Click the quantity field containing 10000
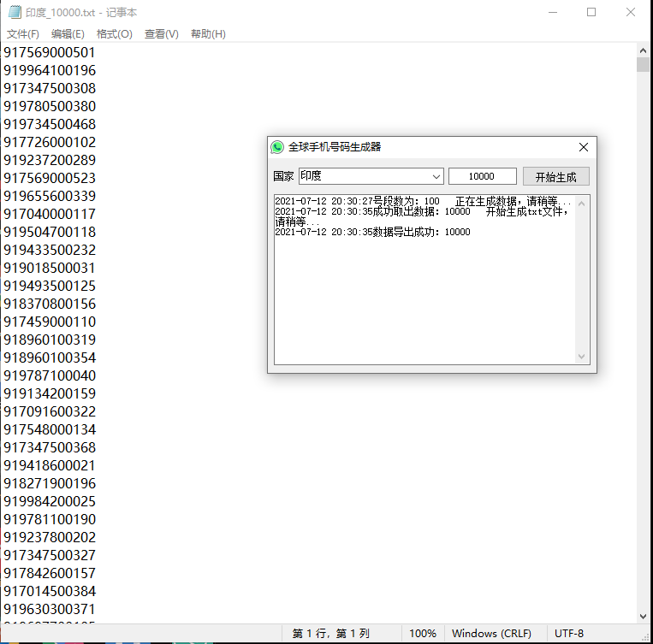Screen dimensions: 653x644 click(x=482, y=176)
